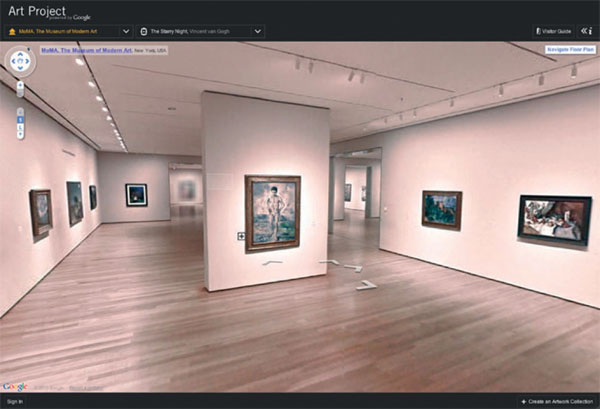Click Sign In at the bottom bar

14,401
